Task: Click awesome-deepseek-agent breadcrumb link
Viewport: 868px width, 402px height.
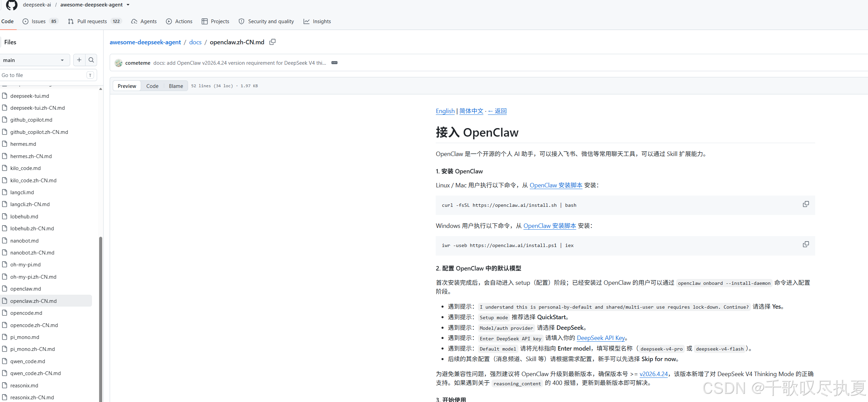Action: 145,42
